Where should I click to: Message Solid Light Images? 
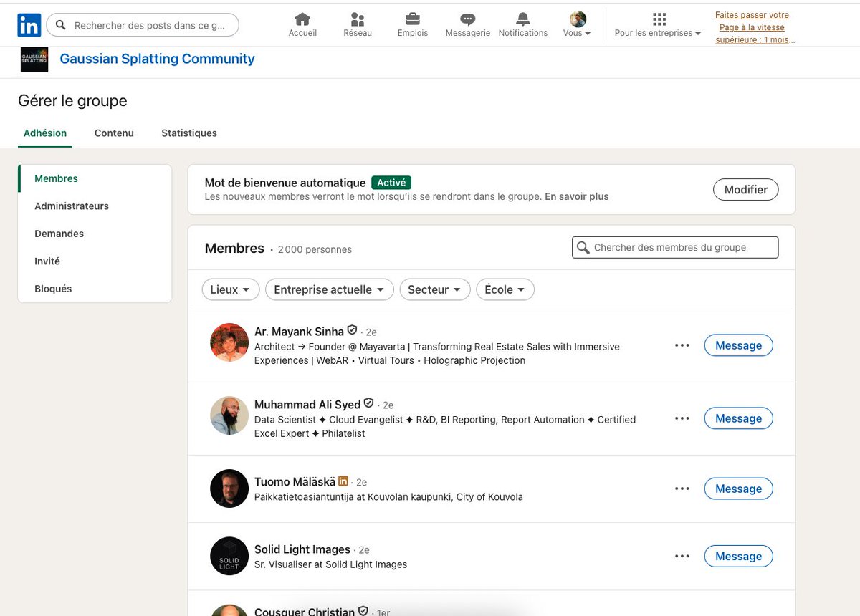coord(739,556)
